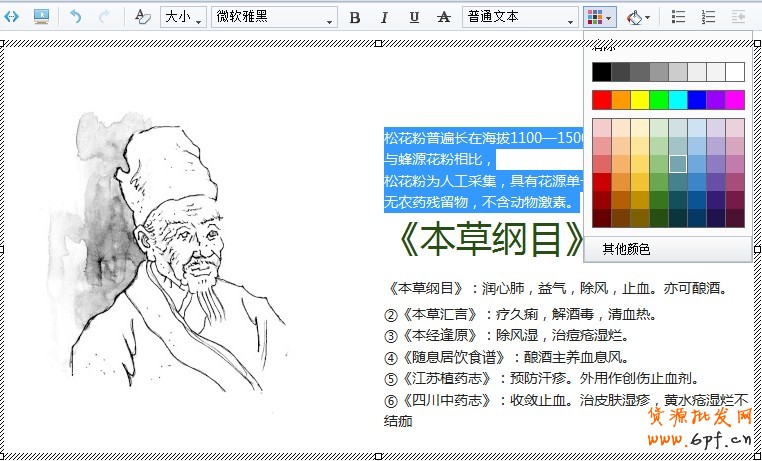762x461 pixels.
Task: Pick the pure red color swatch
Action: pyautogui.click(x=601, y=100)
